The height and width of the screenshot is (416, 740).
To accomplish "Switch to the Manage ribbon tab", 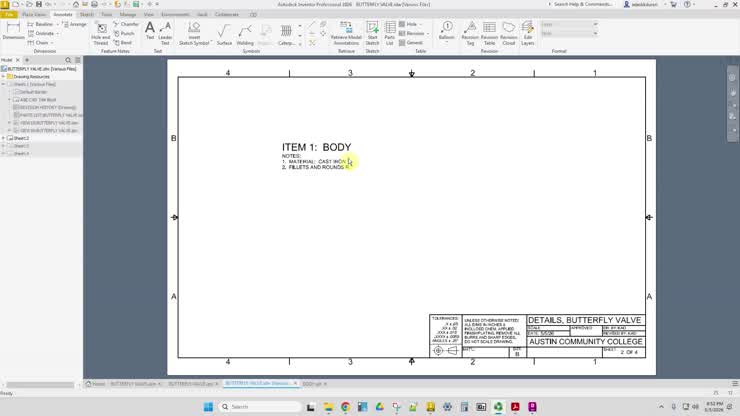I will coord(127,15).
